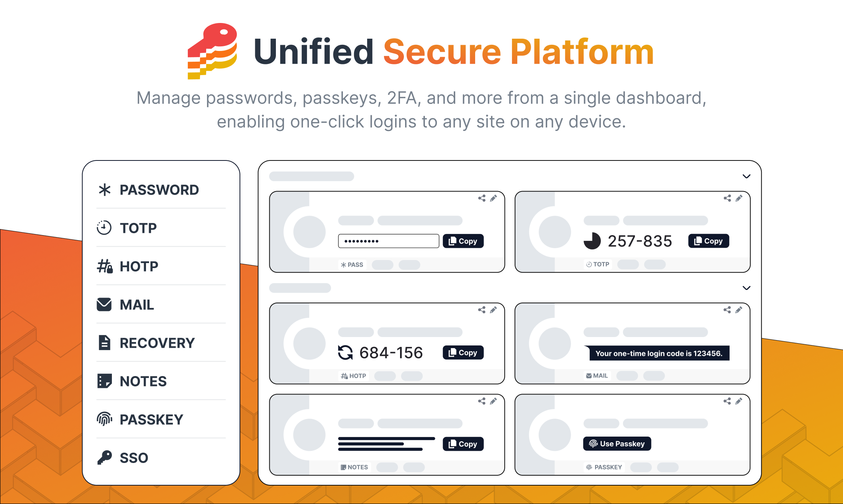Click the share icon on the NOTES card
Image resolution: width=843 pixels, height=504 pixels.
[482, 401]
